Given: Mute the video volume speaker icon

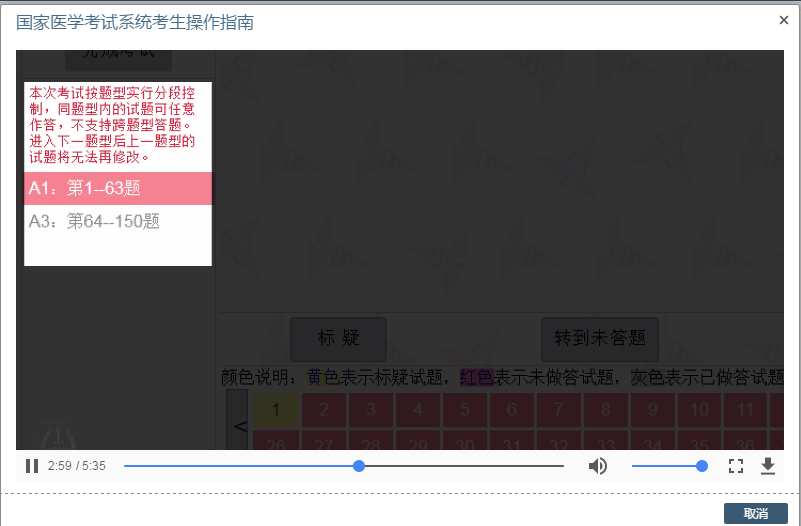Looking at the screenshot, I should (x=598, y=466).
